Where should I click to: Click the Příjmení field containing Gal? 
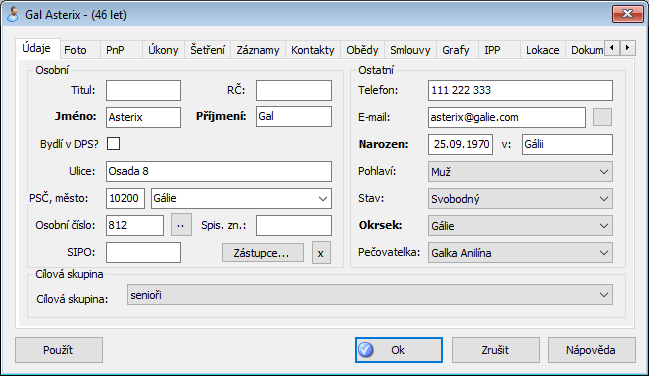point(294,116)
